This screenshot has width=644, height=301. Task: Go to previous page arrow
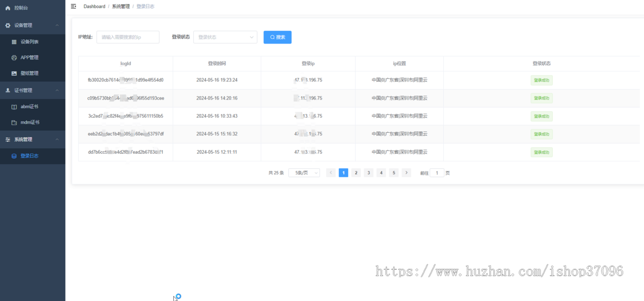[x=331, y=173]
